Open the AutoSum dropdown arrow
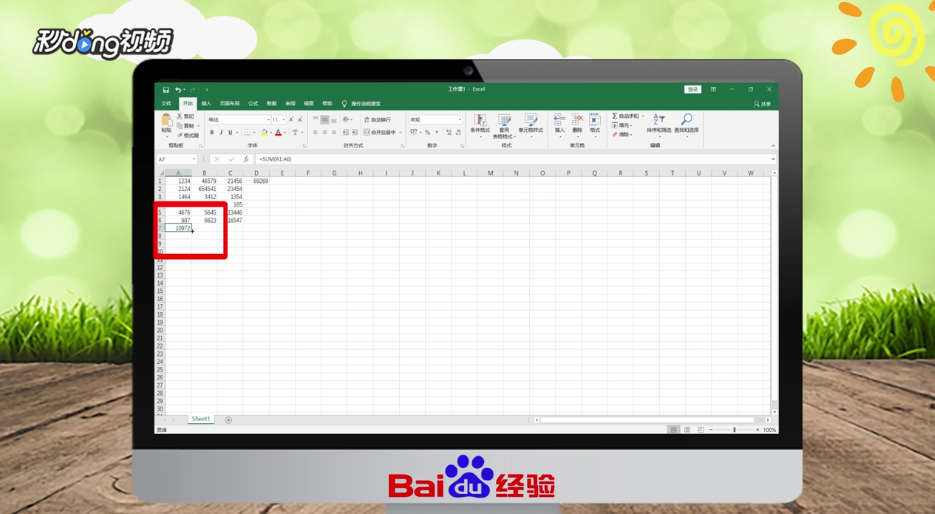 643,116
